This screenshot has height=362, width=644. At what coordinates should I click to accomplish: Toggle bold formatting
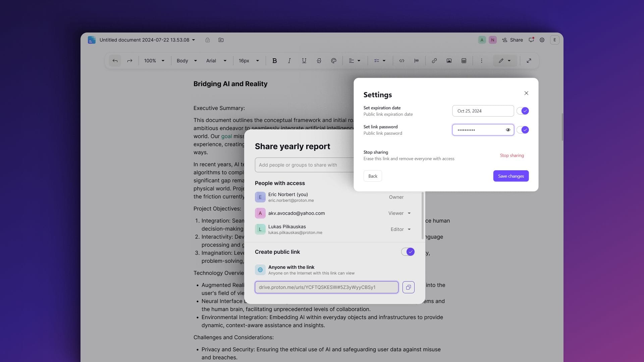(x=274, y=61)
